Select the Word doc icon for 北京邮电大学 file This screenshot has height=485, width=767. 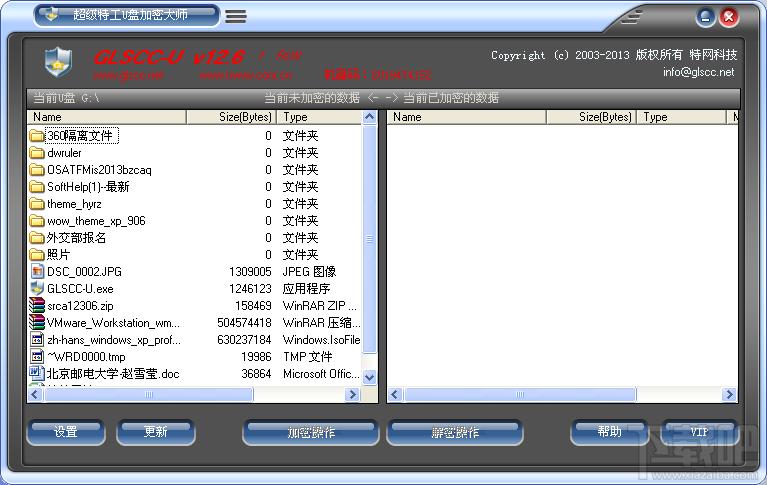click(x=37, y=373)
